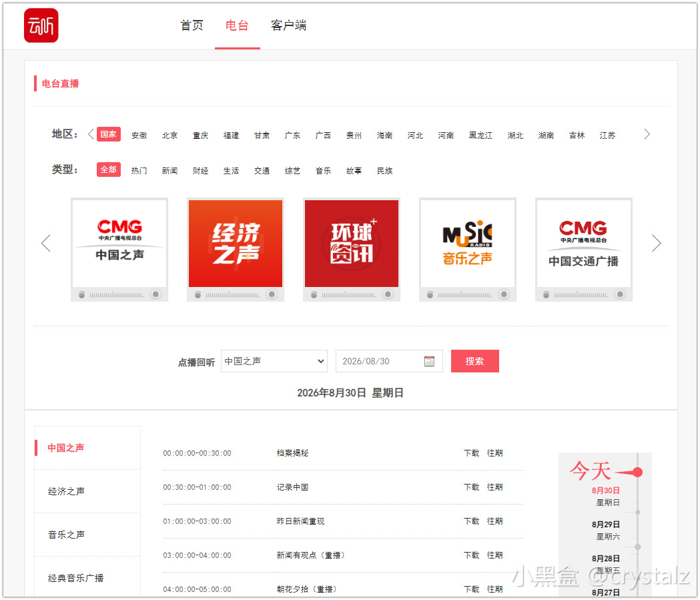
Task: Choose the 湖南 region
Action: tap(546, 135)
